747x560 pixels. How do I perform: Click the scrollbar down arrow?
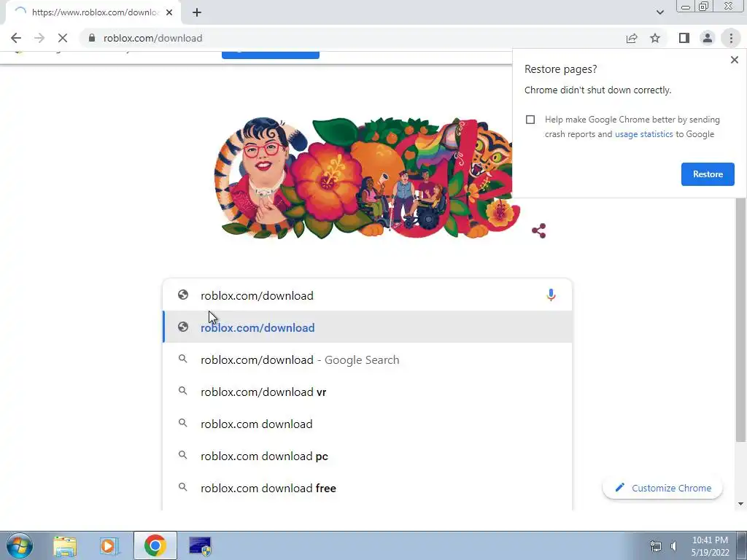pyautogui.click(x=740, y=504)
